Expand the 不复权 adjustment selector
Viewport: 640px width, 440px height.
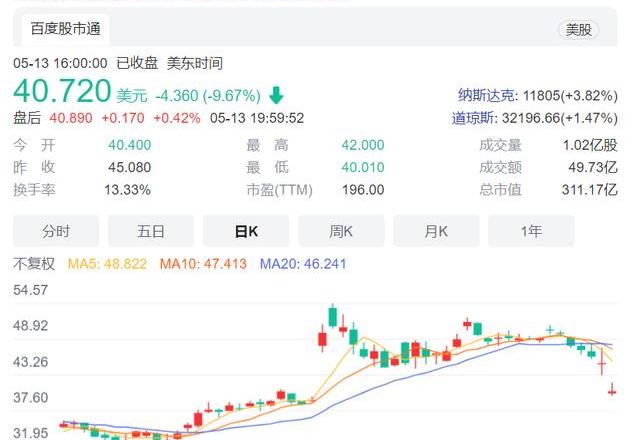pos(34,264)
